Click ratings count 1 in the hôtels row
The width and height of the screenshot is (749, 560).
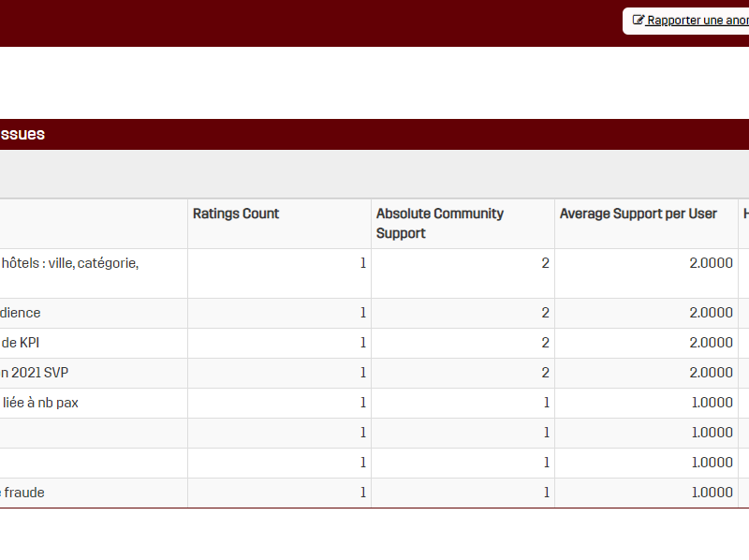tap(363, 263)
